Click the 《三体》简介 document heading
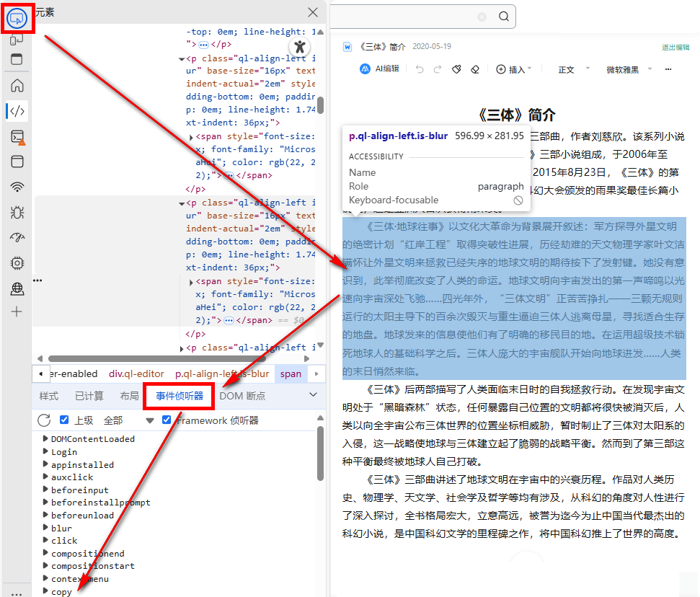This screenshot has height=597, width=700. 516,115
